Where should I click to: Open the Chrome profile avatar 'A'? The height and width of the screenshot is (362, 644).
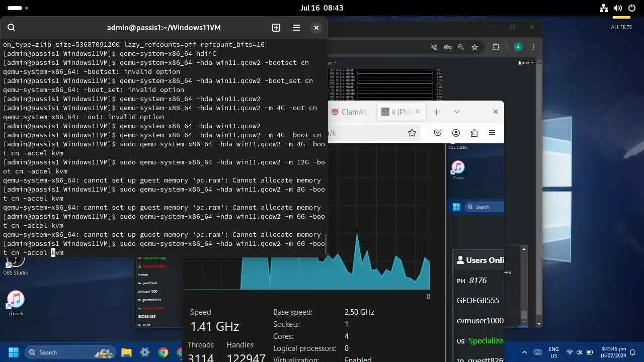pyautogui.click(x=518, y=47)
